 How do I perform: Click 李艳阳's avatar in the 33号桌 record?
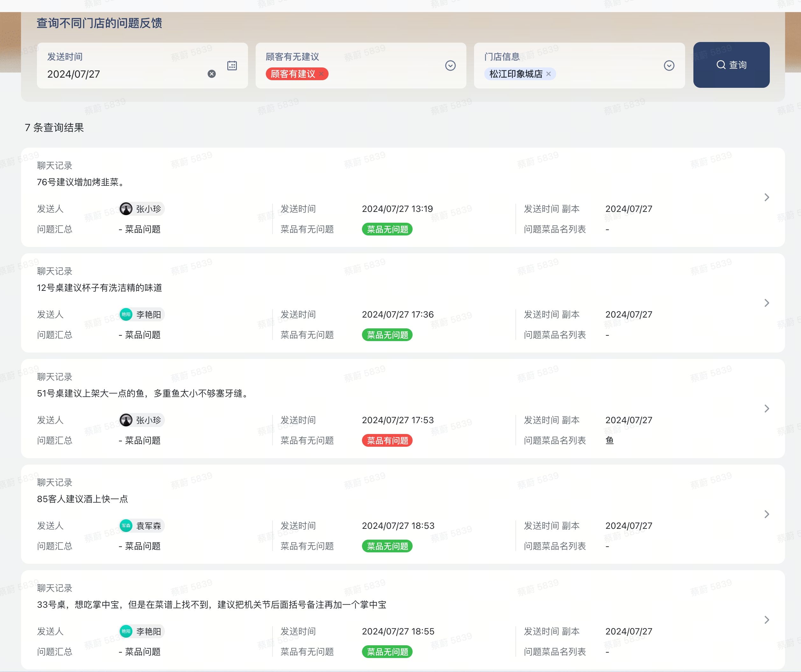coord(126,631)
